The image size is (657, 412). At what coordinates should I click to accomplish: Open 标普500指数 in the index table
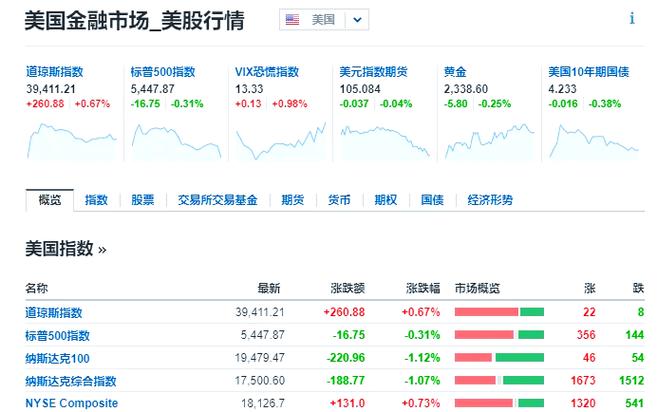(x=57, y=336)
